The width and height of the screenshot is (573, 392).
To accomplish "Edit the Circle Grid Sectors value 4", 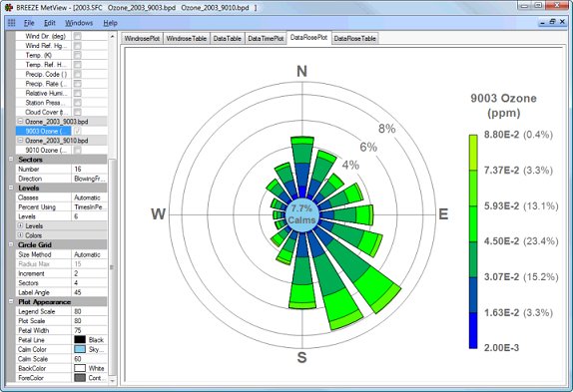I will point(90,283).
